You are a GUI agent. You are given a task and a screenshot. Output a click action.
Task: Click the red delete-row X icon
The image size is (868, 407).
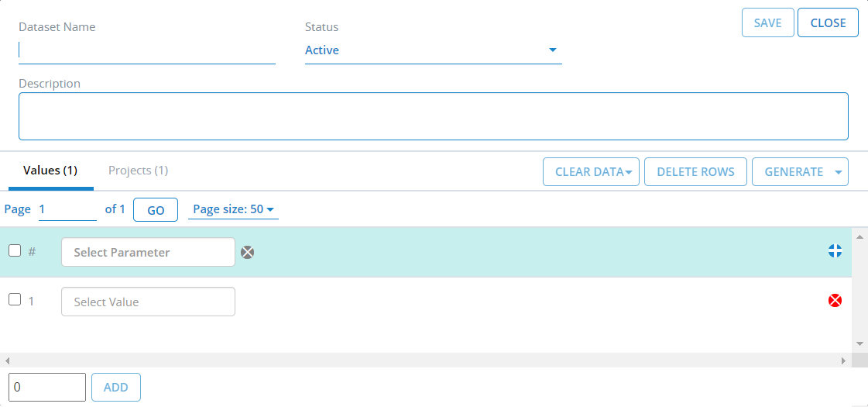[x=835, y=301]
